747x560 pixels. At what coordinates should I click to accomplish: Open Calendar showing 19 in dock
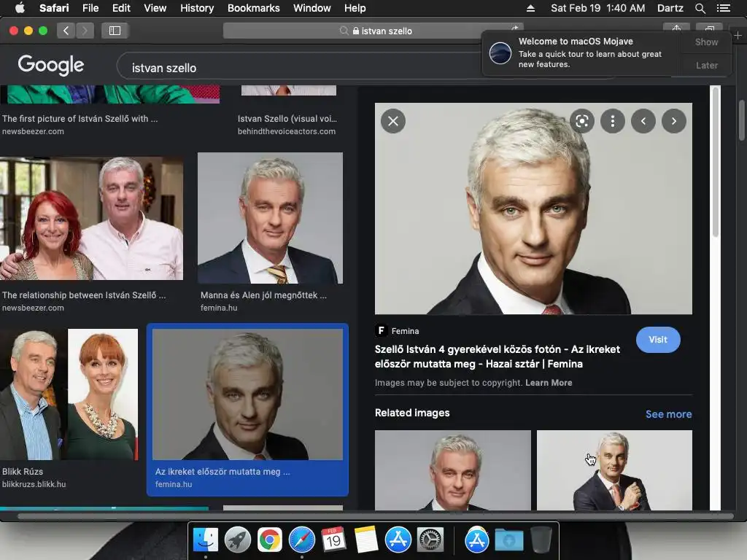click(333, 540)
